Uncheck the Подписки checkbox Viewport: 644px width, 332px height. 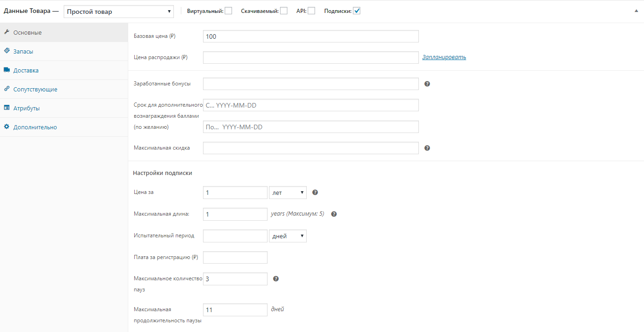pos(357,11)
